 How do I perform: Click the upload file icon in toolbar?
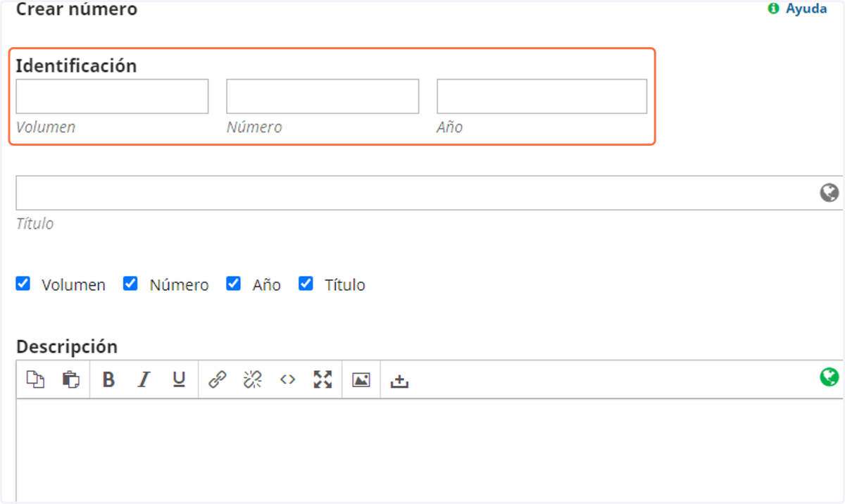coord(399,381)
